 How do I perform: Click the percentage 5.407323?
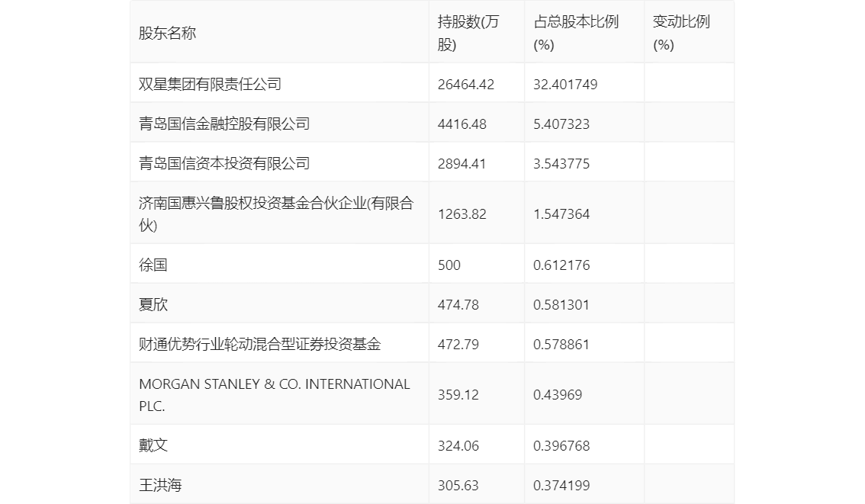(x=561, y=124)
